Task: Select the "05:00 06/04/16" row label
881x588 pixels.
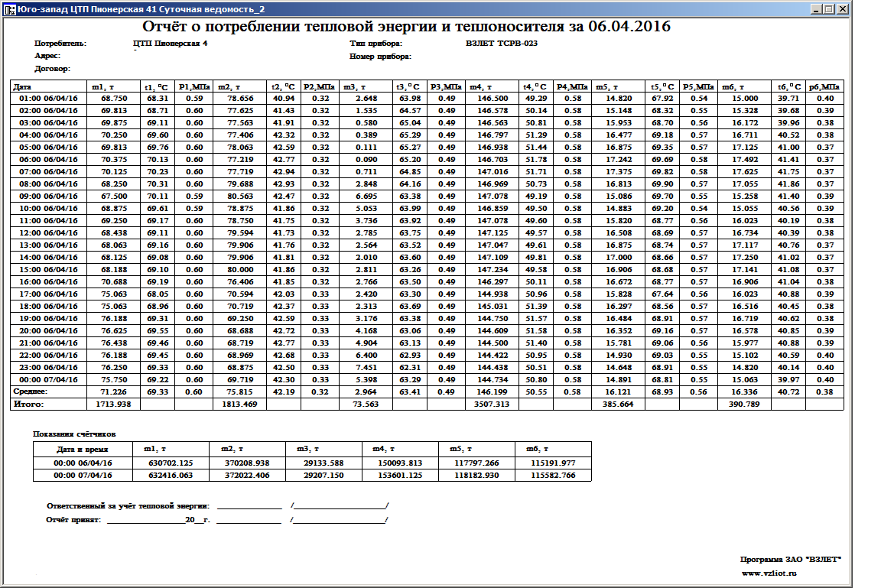Action: (48, 147)
